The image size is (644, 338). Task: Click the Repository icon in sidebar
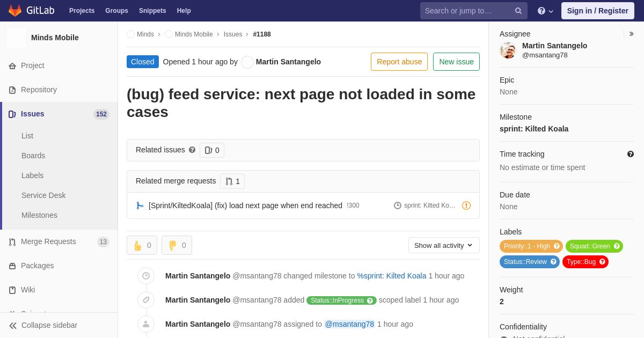point(12,90)
